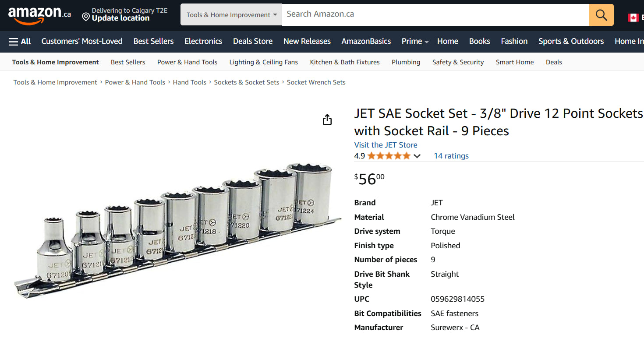Open Lighting & Ceiling Fans category
This screenshot has height=338, width=644.
(x=263, y=62)
